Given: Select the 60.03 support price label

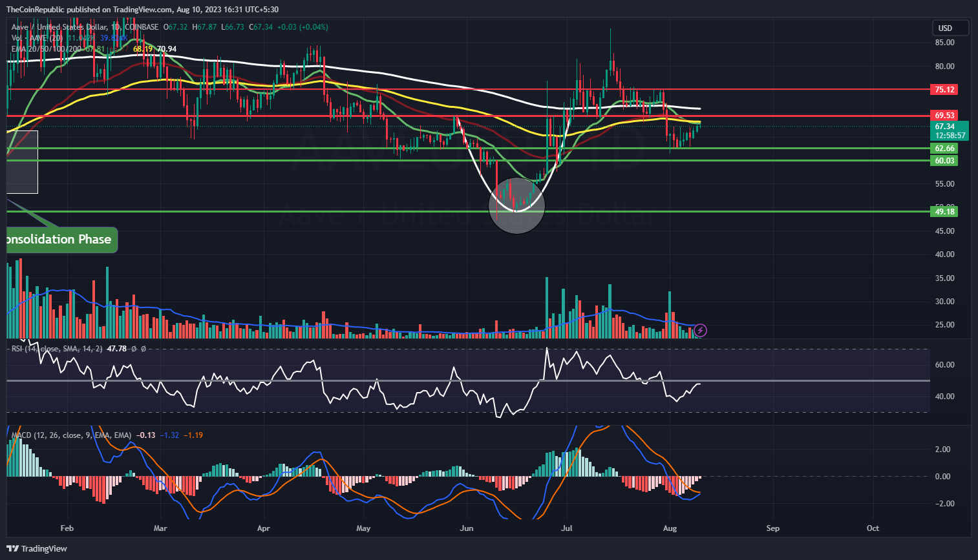Looking at the screenshot, I should (x=944, y=160).
